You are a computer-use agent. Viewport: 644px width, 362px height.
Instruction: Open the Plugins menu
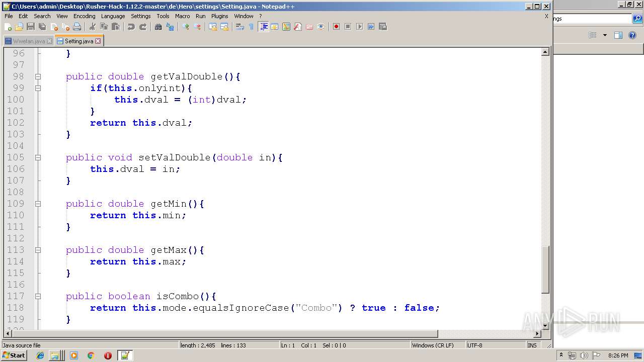point(220,16)
